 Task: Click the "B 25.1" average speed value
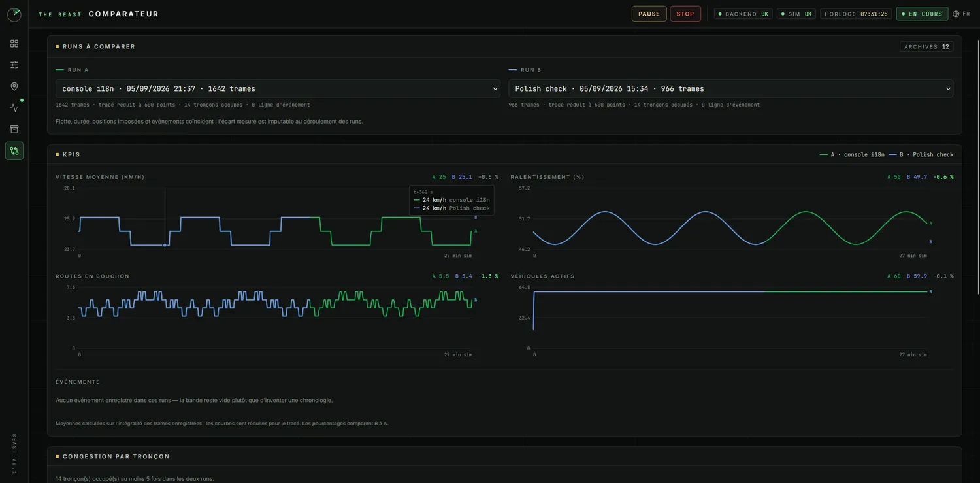pos(462,177)
